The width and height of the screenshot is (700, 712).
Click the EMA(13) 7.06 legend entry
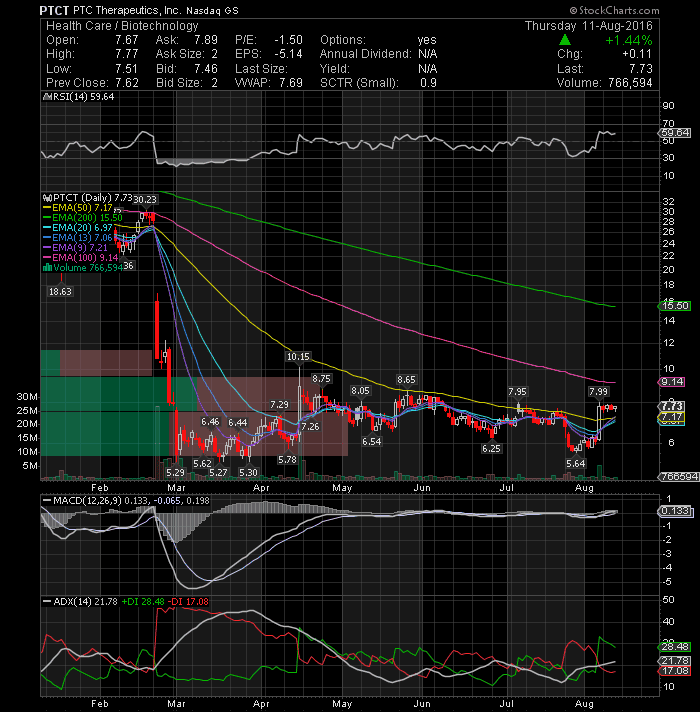(x=78, y=237)
